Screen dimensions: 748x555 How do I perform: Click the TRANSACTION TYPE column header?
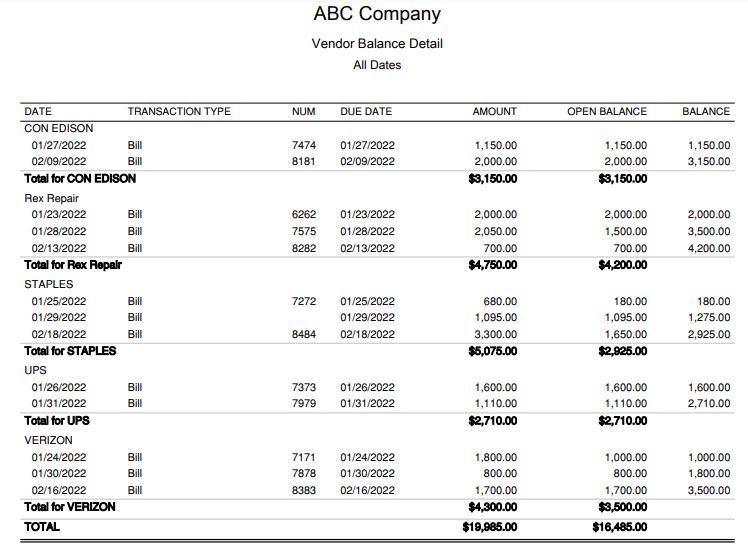[x=179, y=111]
